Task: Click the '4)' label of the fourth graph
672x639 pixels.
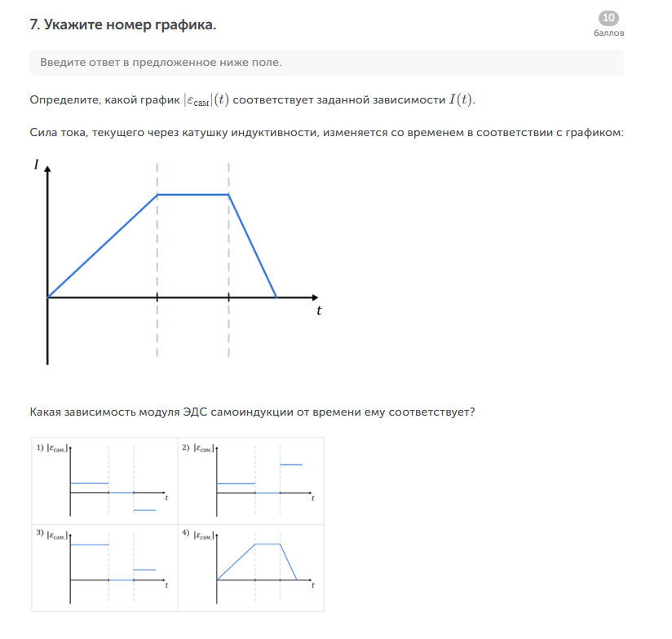Action: [186, 533]
